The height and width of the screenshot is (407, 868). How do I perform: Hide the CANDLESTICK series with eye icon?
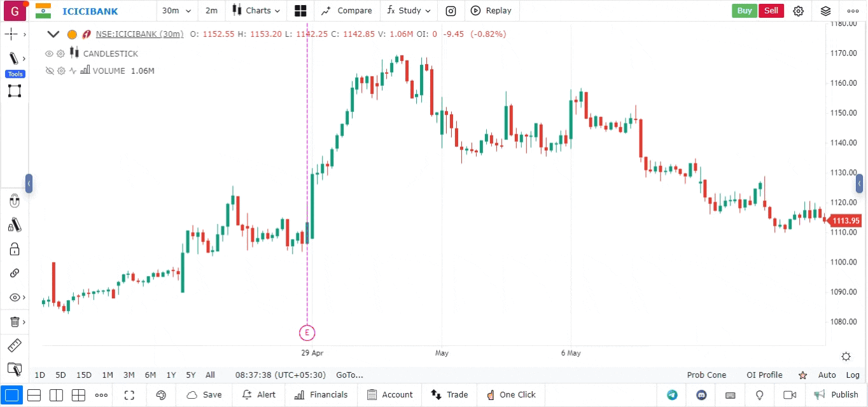click(x=49, y=54)
